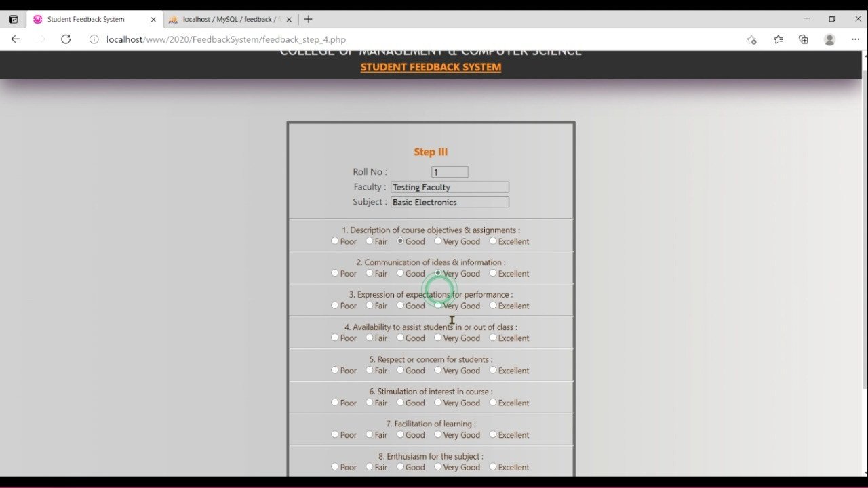Add this page to favorites

(x=751, y=39)
